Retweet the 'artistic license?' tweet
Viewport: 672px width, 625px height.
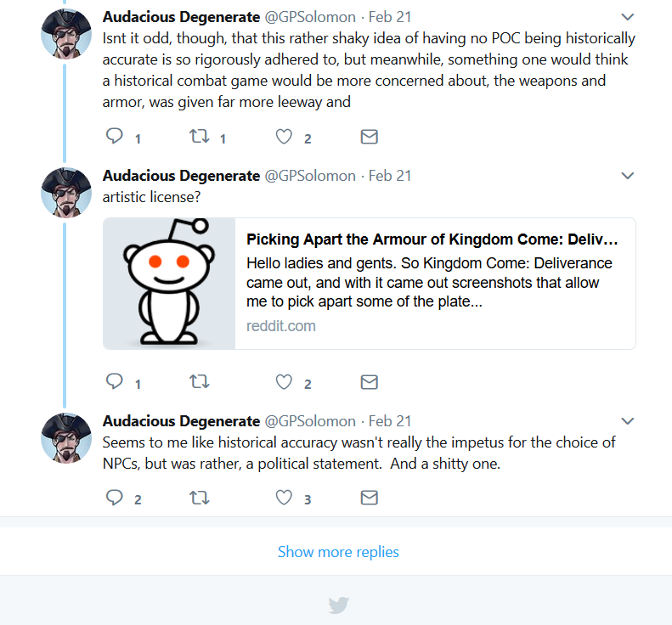point(200,381)
